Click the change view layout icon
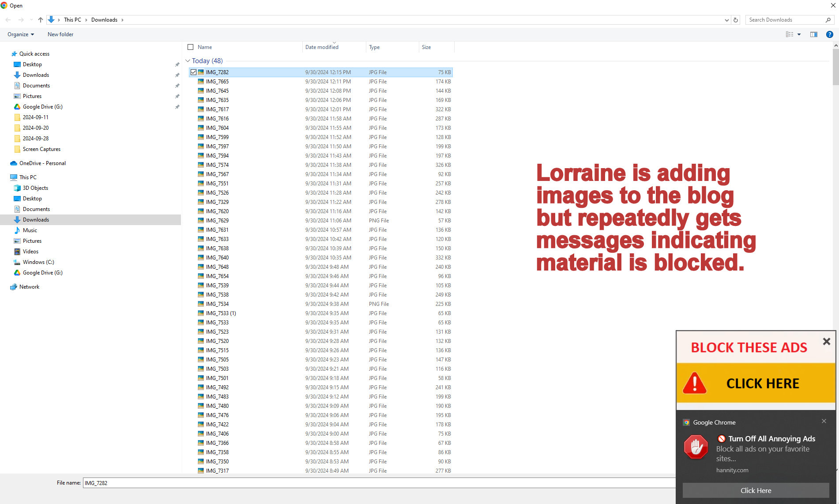Image resolution: width=839 pixels, height=504 pixels. [790, 34]
